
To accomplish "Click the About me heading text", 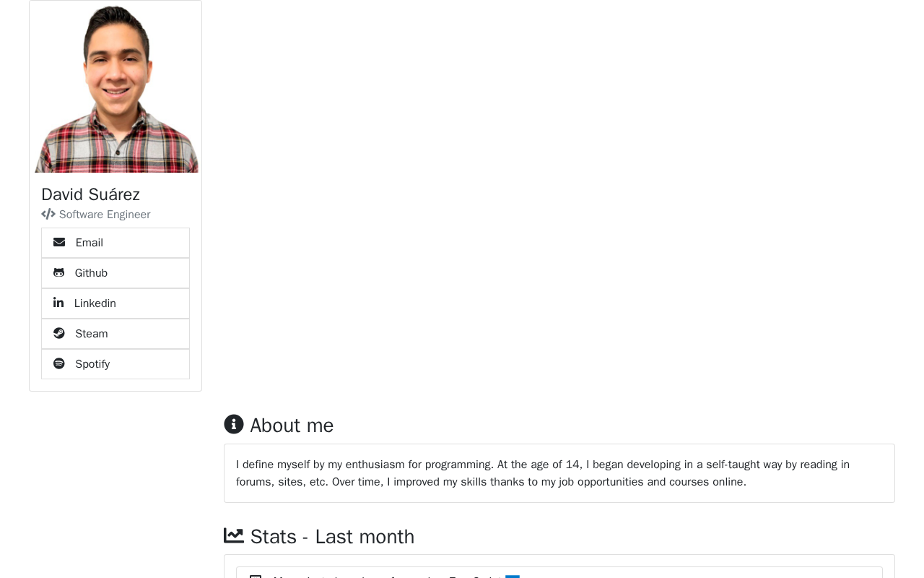I will (x=292, y=426).
